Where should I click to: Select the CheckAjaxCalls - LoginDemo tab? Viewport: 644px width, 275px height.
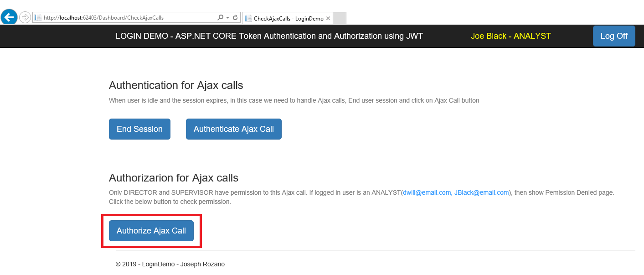click(288, 19)
